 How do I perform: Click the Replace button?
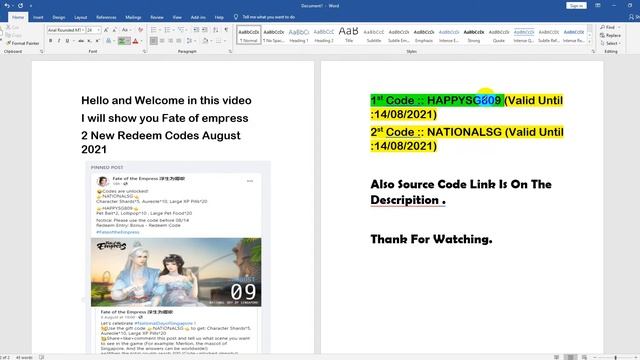pos(611,35)
